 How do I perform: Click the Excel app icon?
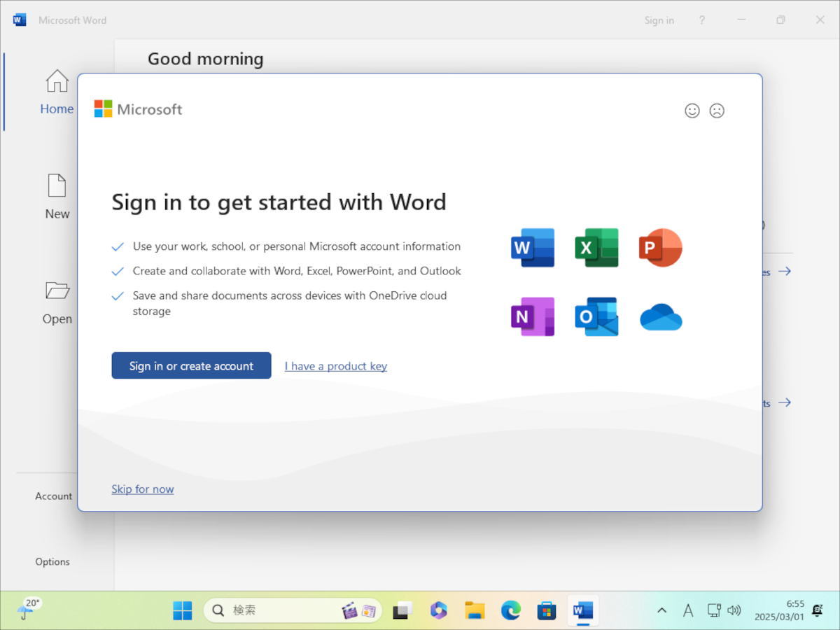click(x=596, y=247)
